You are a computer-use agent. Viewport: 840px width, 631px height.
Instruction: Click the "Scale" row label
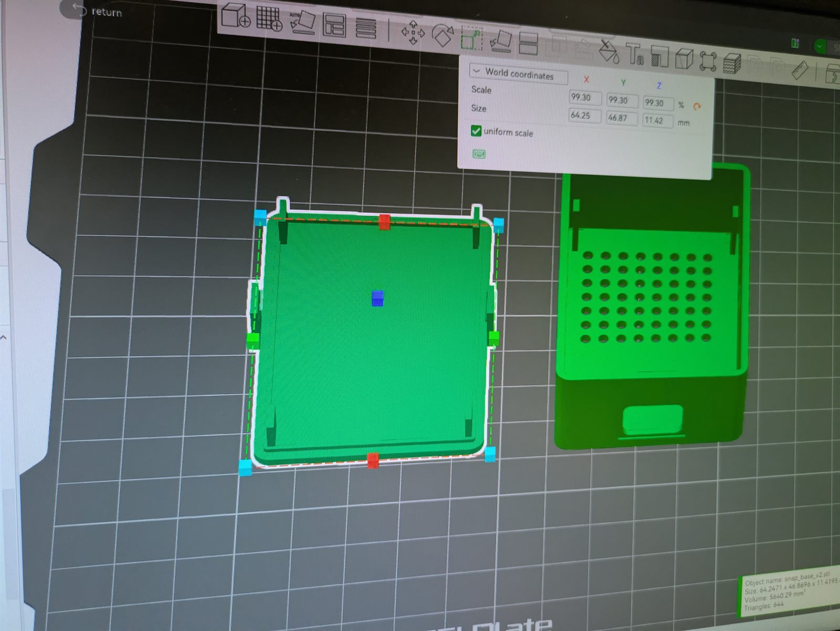[481, 90]
